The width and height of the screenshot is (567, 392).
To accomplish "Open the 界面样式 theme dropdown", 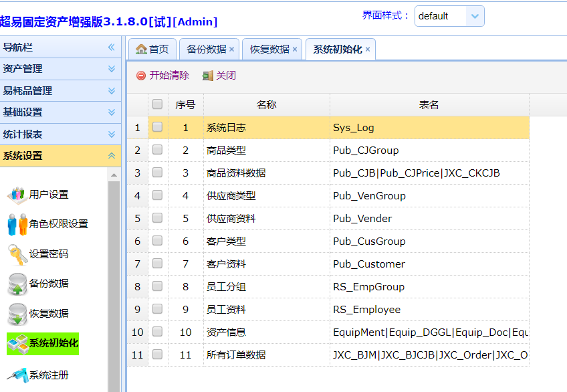I will coord(475,16).
